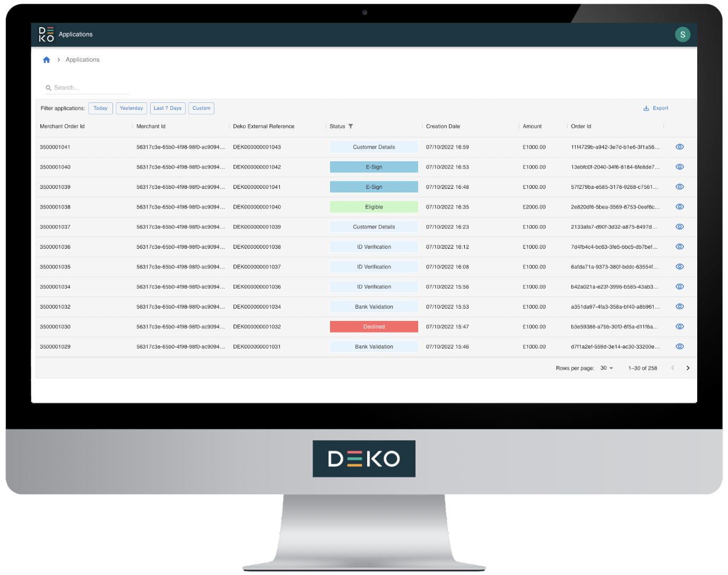View application 3500001040 via eye icon

[680, 167]
